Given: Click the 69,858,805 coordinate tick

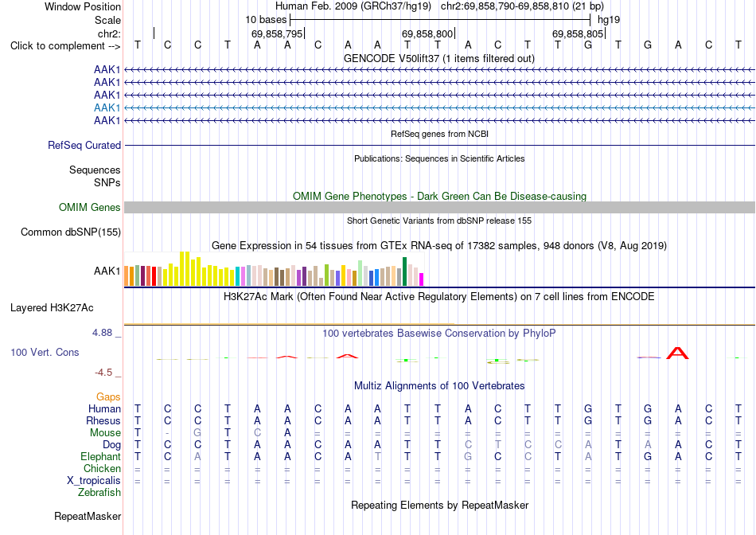Looking at the screenshot, I should [x=579, y=33].
